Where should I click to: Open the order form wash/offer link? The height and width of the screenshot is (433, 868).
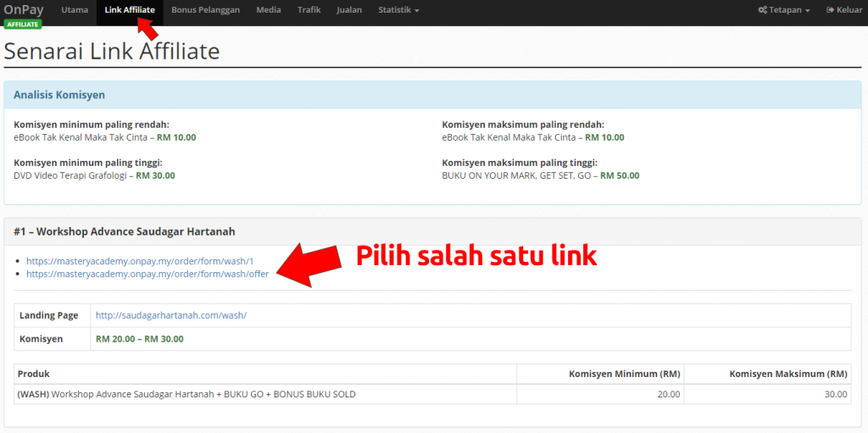[x=147, y=275]
